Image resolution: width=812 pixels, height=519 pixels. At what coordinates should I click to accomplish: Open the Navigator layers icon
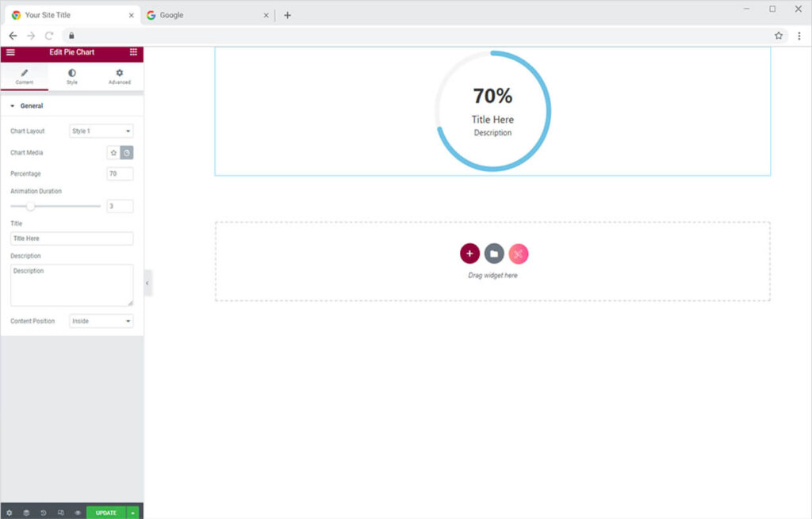pyautogui.click(x=26, y=513)
